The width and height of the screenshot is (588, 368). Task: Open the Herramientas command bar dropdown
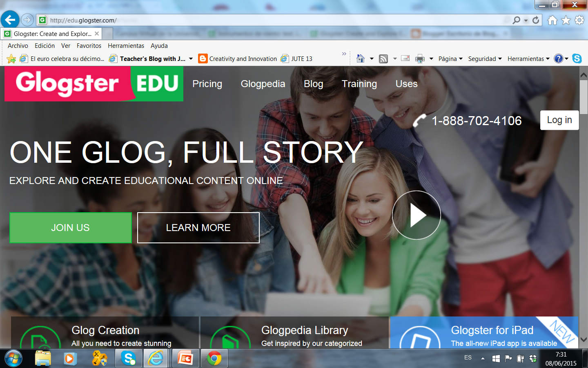click(x=529, y=59)
